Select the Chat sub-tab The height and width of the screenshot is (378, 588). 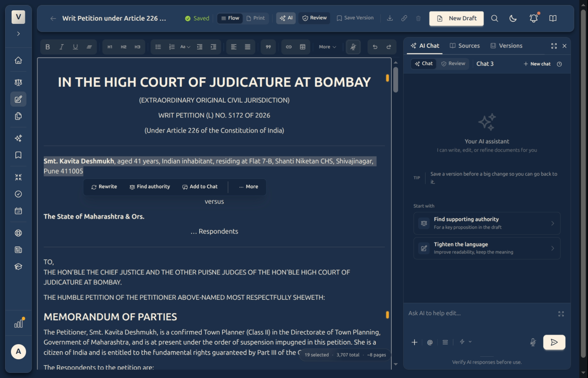(424, 64)
